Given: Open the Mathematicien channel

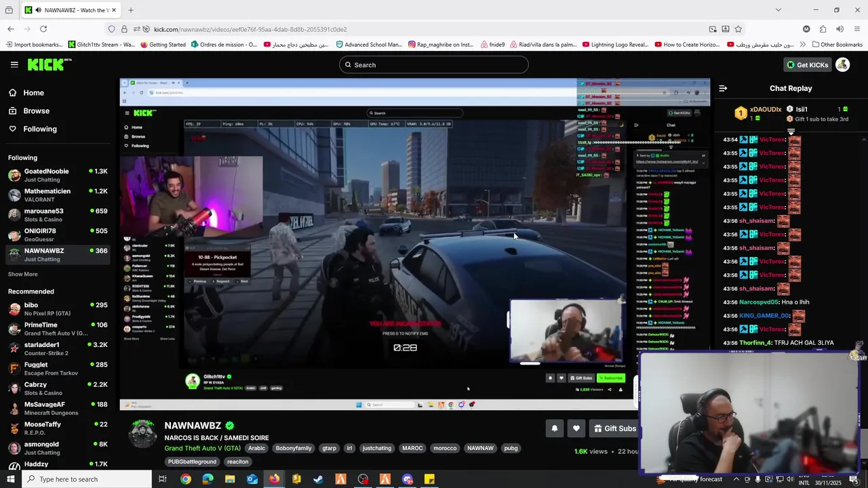Looking at the screenshot, I should pyautogui.click(x=58, y=195).
